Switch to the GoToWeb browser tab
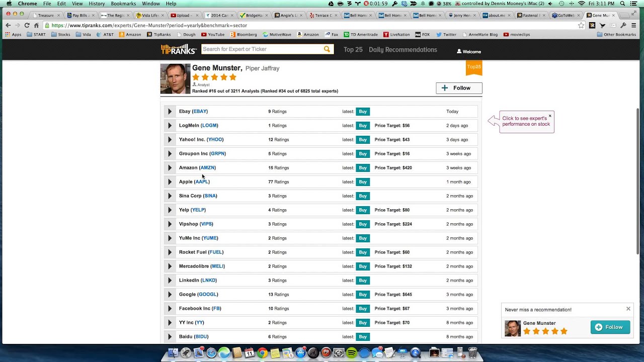Screen dimensions: 644x362 pos(566,16)
